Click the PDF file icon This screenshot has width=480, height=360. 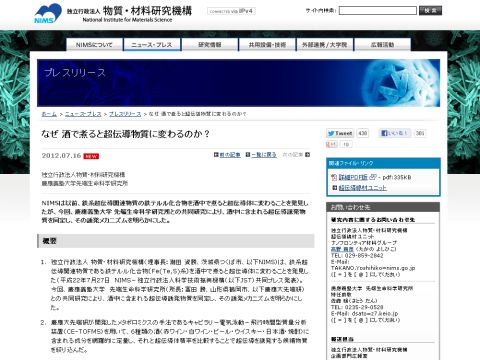[x=334, y=177]
